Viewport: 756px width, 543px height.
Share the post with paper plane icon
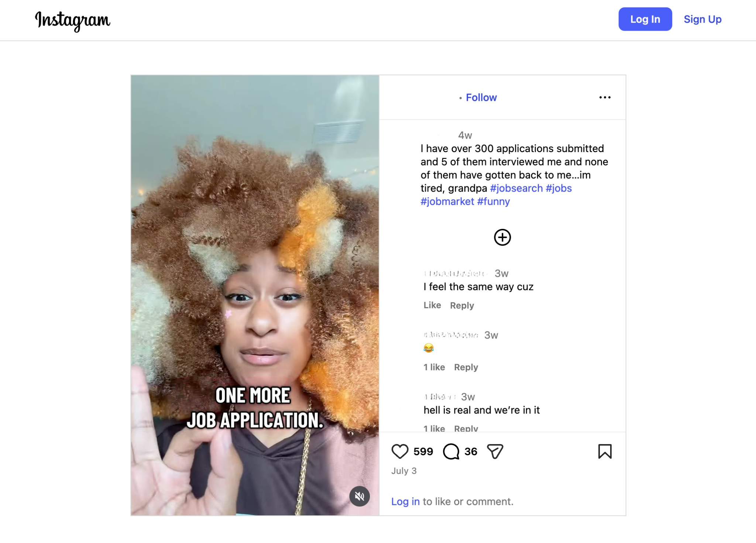point(495,451)
